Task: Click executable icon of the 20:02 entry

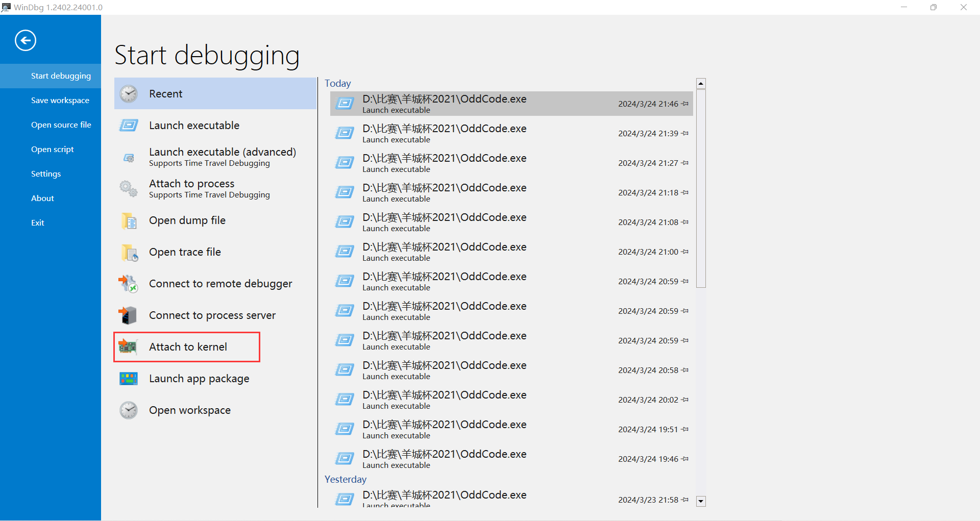Action: pyautogui.click(x=345, y=400)
